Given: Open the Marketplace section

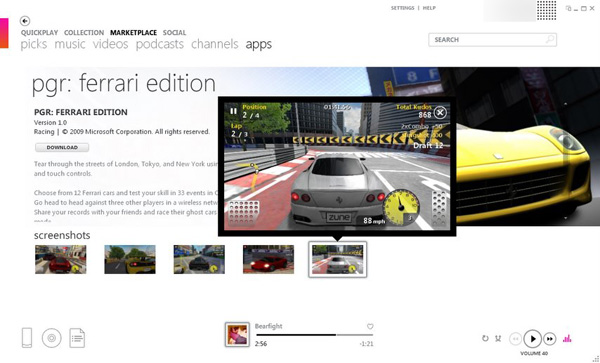Looking at the screenshot, I should [133, 33].
